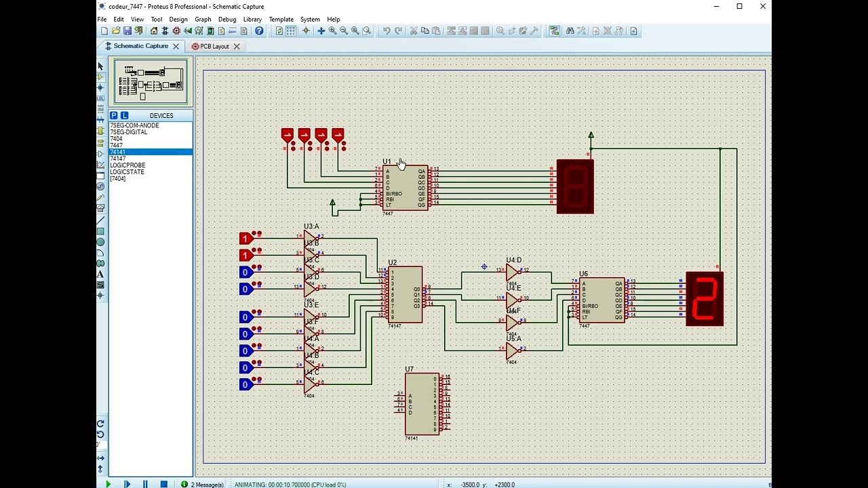Open the Template menu

281,19
